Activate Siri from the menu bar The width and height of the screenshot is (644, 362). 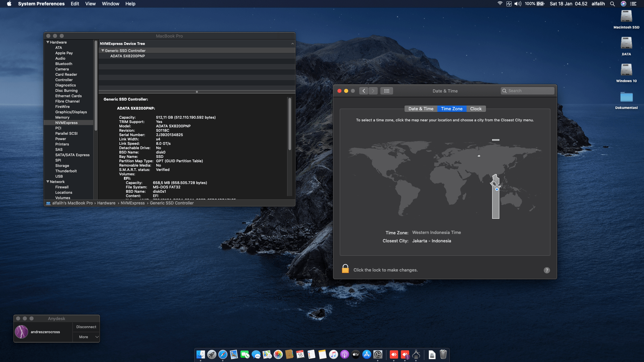coord(624,4)
